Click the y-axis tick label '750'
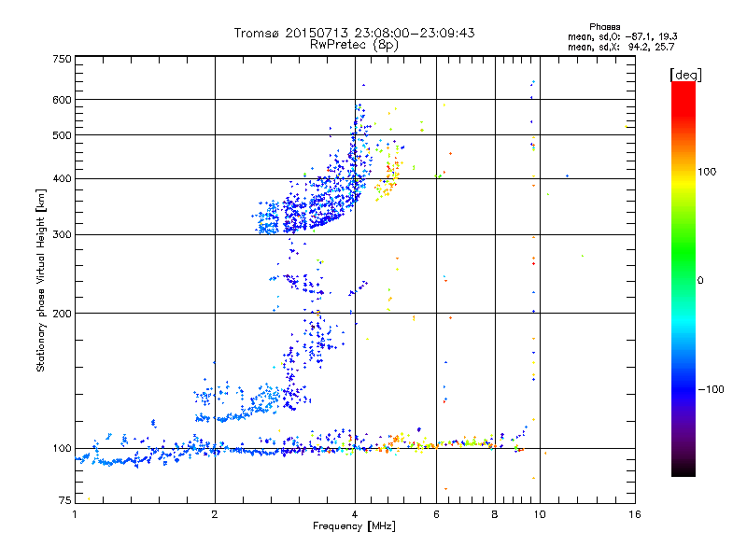 click(62, 59)
